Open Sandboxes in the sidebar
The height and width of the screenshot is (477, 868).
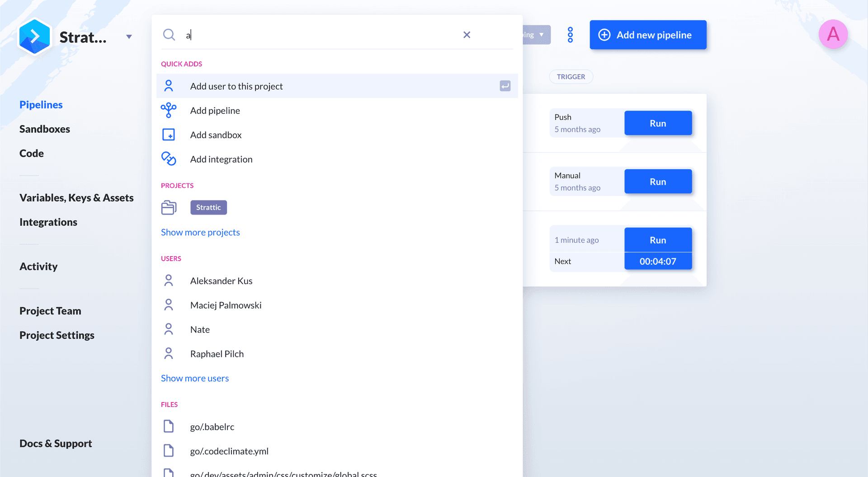[x=44, y=129]
